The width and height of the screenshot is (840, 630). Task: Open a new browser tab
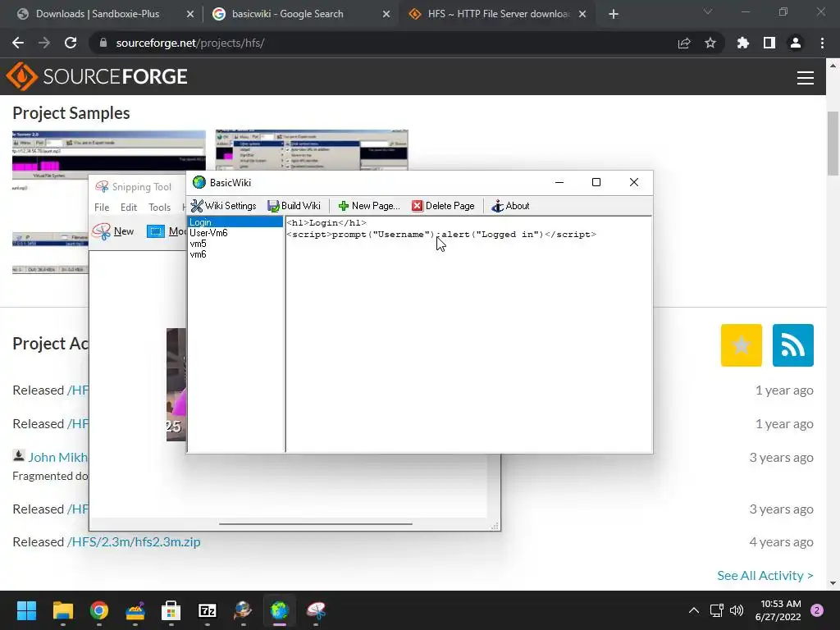click(x=614, y=15)
